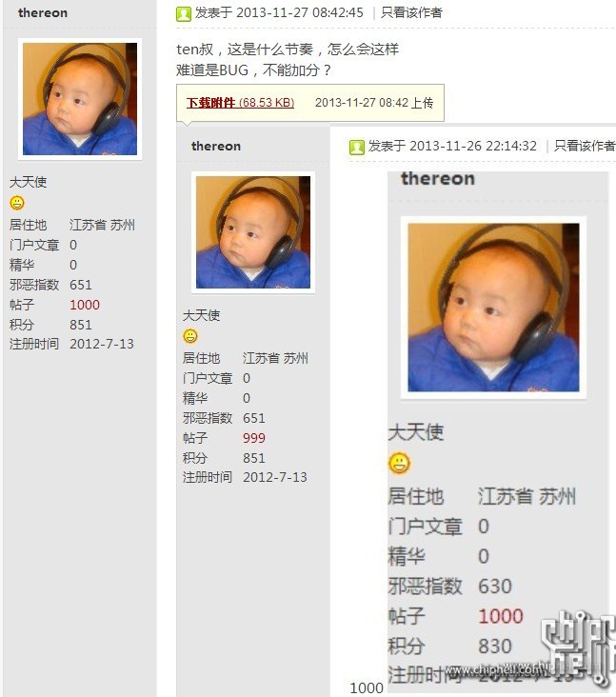Open the thereon username in the middle profile
The height and width of the screenshot is (697, 616).
(x=216, y=147)
